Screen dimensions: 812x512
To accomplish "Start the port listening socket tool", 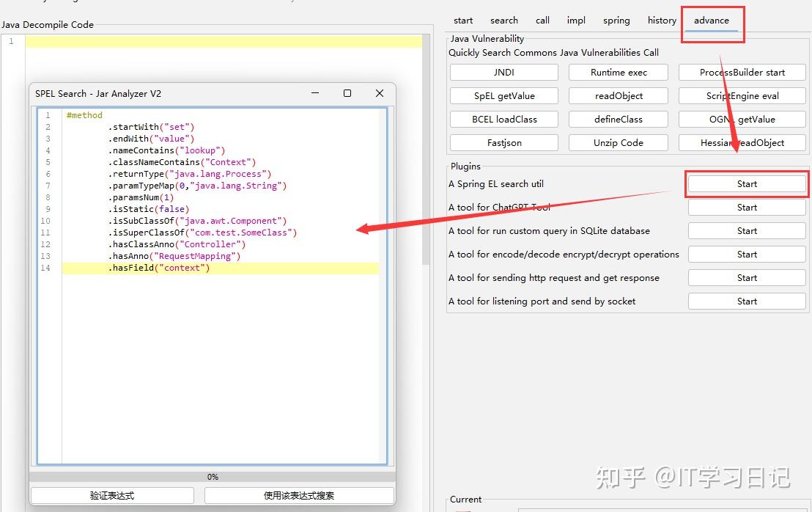I will [747, 301].
